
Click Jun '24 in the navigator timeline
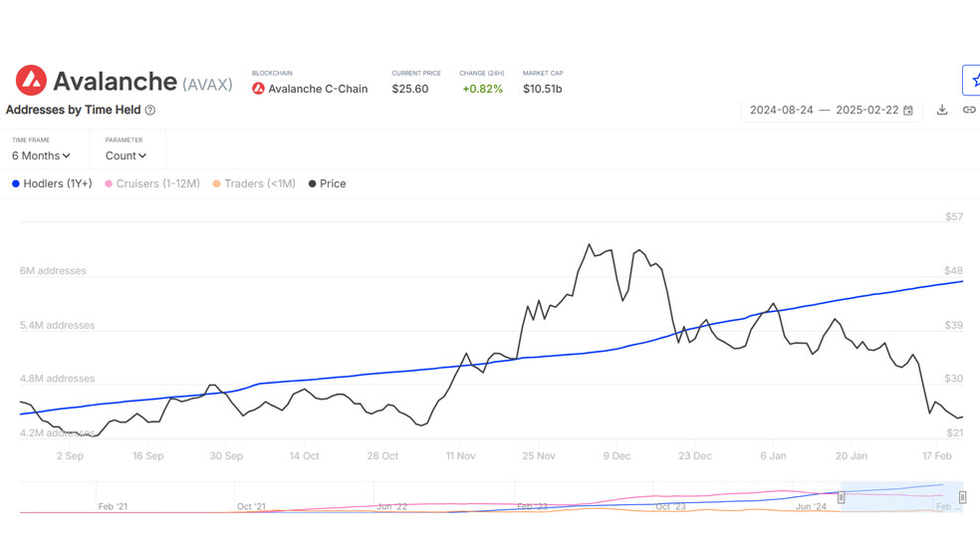tap(811, 506)
